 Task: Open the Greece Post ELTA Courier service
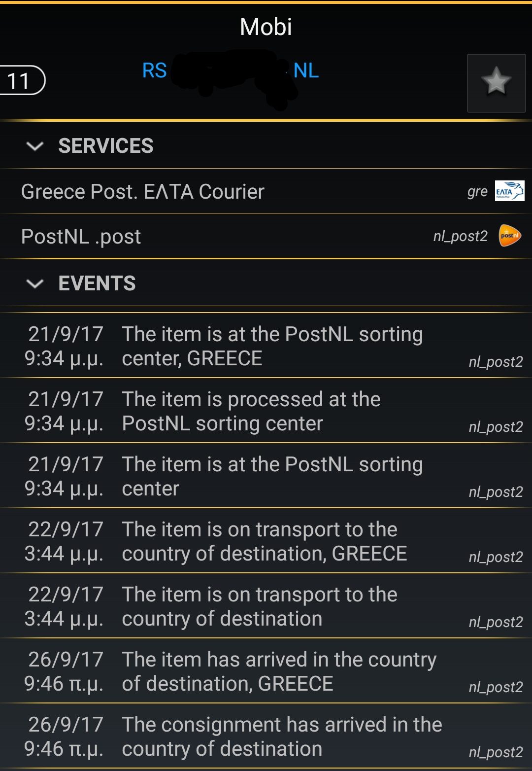(x=143, y=192)
